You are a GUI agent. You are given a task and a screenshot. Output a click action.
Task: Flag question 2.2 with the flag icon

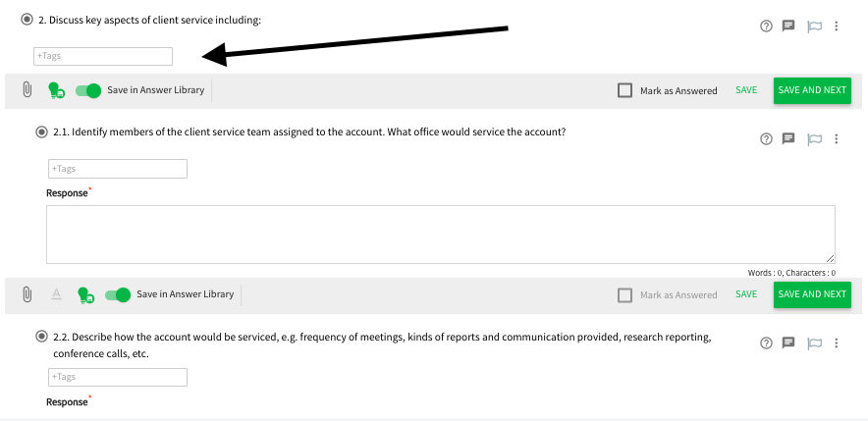pyautogui.click(x=814, y=343)
